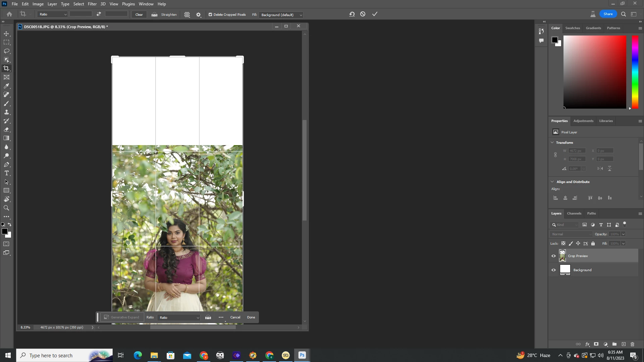This screenshot has height=362, width=644.
Task: Select the Horizontal Type tool
Action: coord(6,173)
